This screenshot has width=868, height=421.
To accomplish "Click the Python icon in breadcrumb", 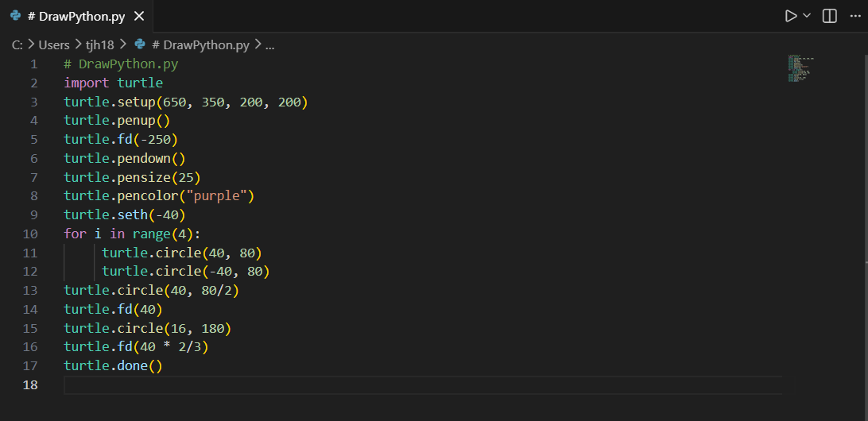I will 140,44.
